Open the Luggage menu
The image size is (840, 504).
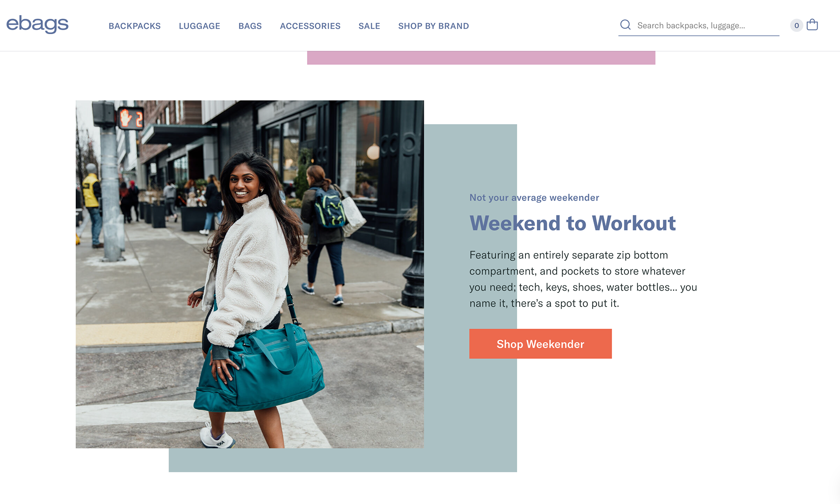point(199,26)
